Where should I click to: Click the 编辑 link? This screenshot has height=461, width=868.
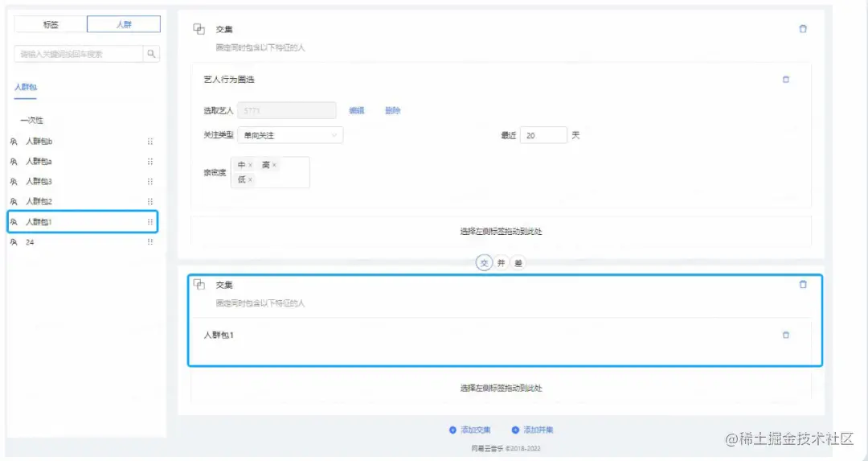tap(357, 111)
